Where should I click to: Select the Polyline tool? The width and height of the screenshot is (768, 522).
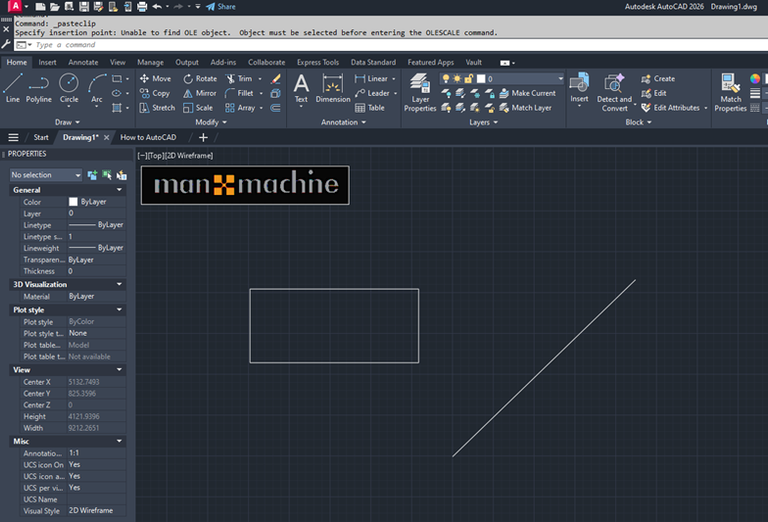pyautogui.click(x=39, y=88)
